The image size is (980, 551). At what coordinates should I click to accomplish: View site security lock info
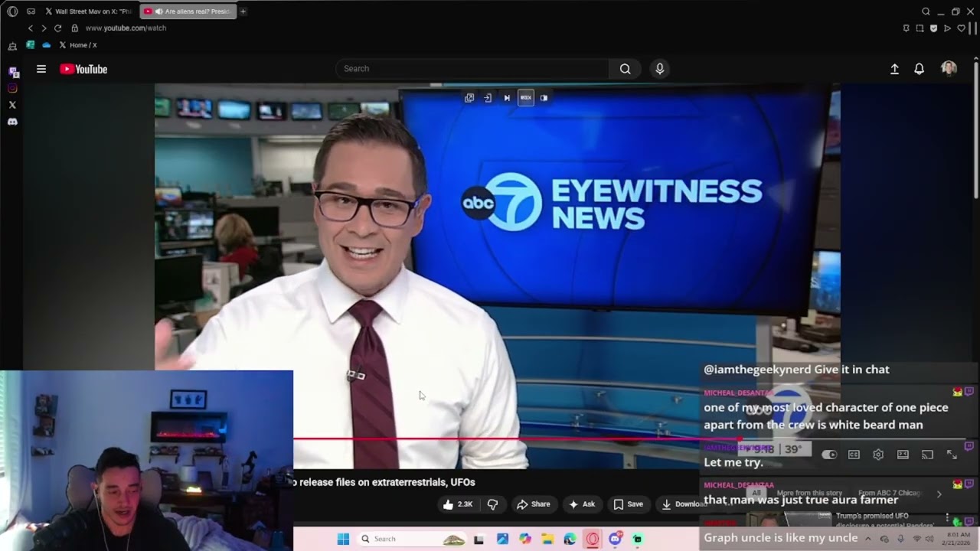coord(74,28)
